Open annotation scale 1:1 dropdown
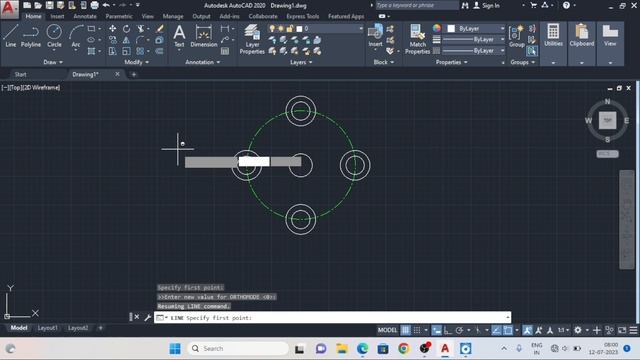Viewport: 640px width, 360px height. coord(564,330)
